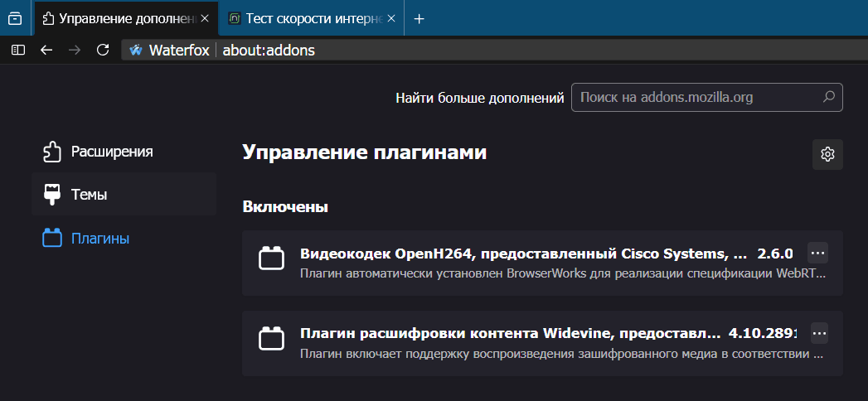Click the puzzle-piece icon next to Расширения

point(52,152)
